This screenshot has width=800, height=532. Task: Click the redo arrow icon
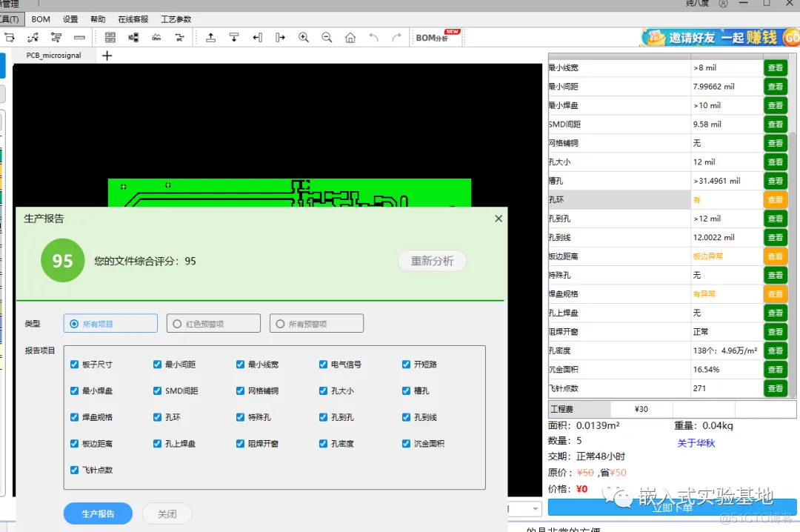396,37
